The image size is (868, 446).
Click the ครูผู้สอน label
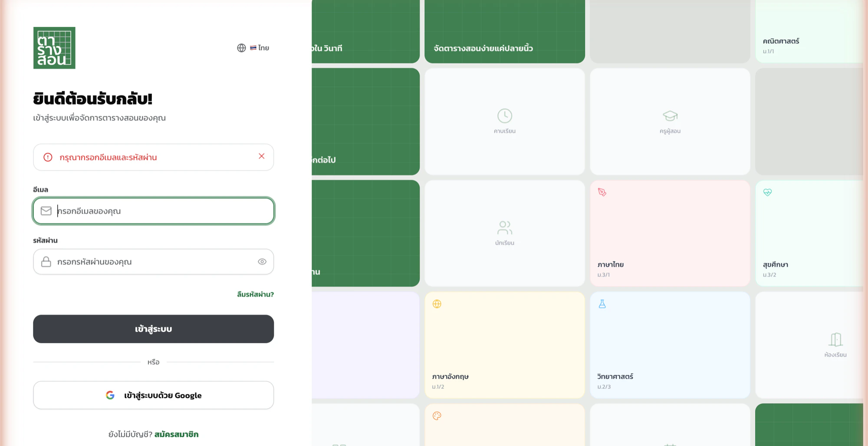[x=670, y=131]
